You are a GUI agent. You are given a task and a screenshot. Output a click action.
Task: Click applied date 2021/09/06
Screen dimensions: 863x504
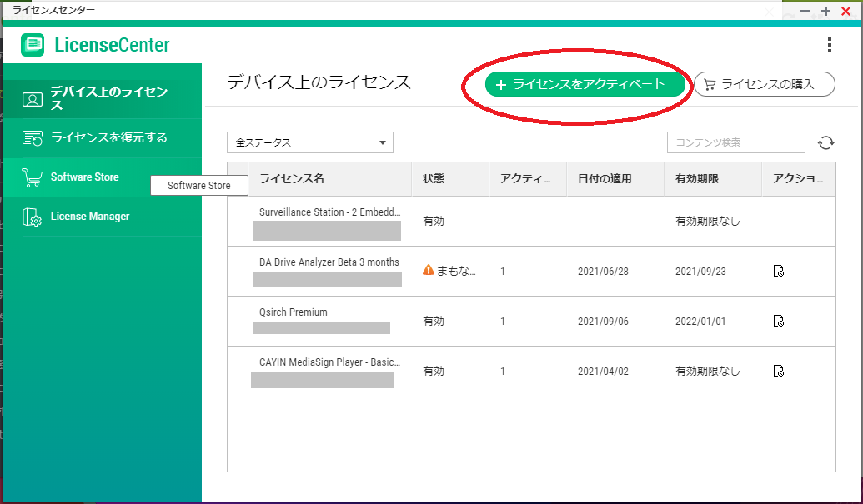pyautogui.click(x=603, y=322)
